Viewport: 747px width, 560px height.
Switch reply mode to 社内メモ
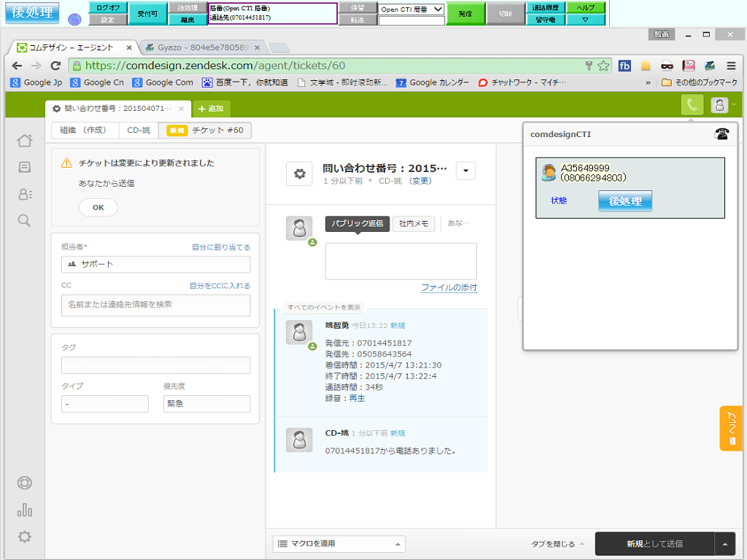tap(414, 224)
